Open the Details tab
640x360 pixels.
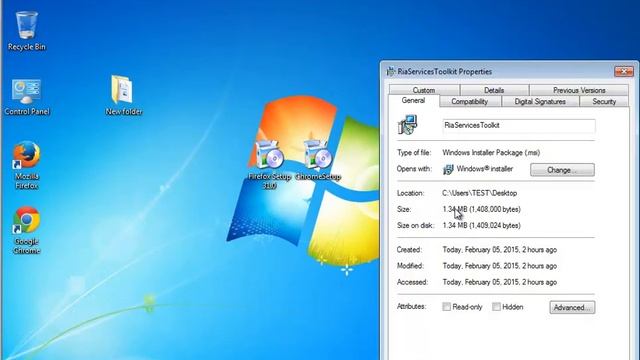click(x=494, y=90)
